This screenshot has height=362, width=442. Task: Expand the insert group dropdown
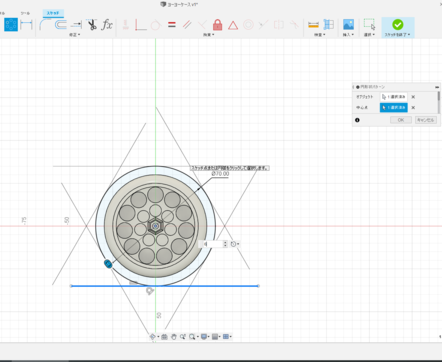coord(348,35)
